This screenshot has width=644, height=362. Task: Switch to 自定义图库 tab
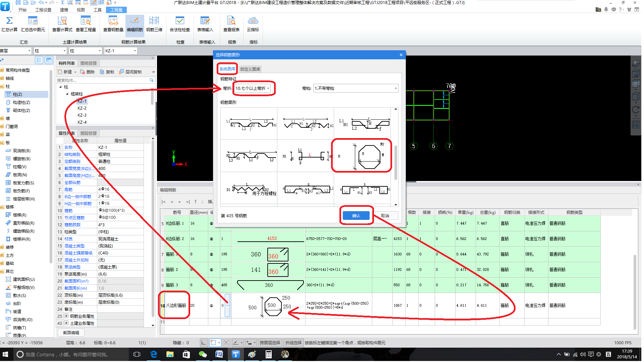click(250, 69)
